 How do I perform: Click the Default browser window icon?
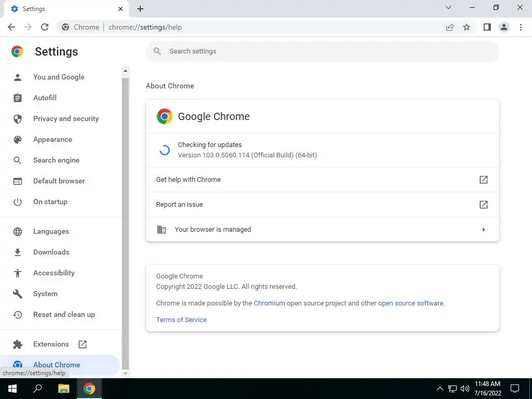click(18, 181)
